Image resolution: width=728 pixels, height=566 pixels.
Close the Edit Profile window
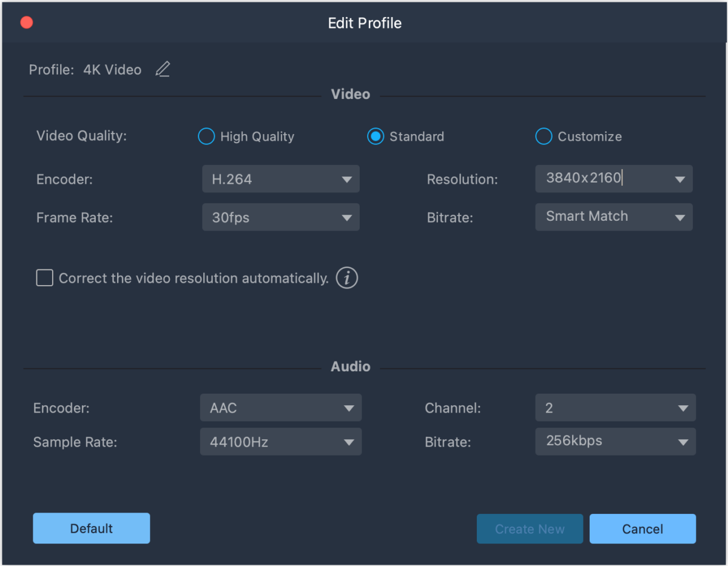27,23
